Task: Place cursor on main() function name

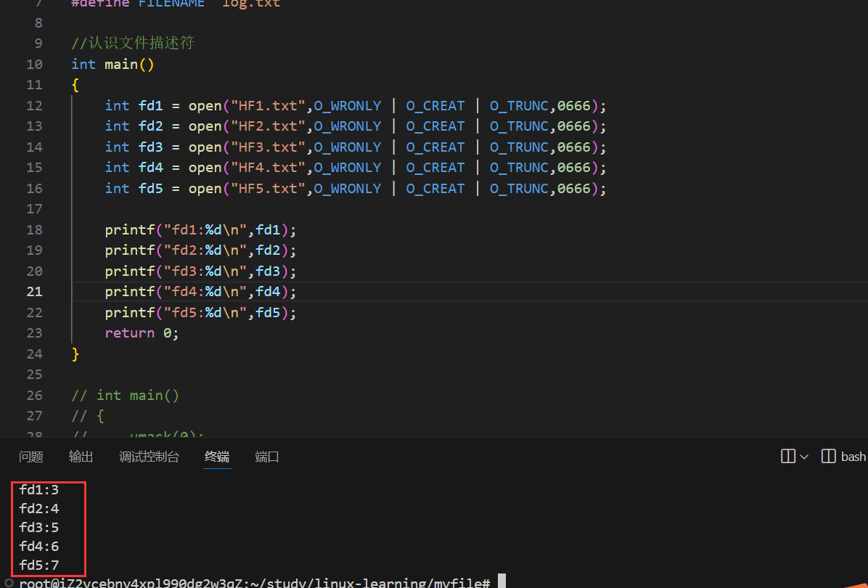Action: click(120, 65)
